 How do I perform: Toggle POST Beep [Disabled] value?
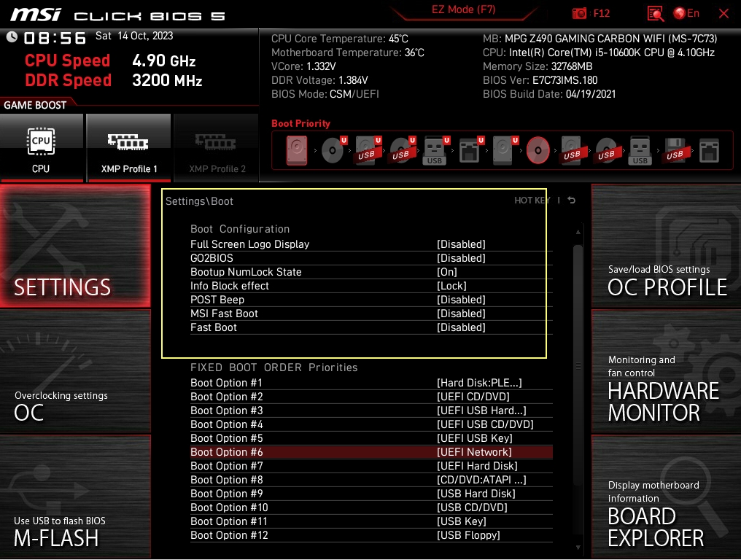(461, 300)
